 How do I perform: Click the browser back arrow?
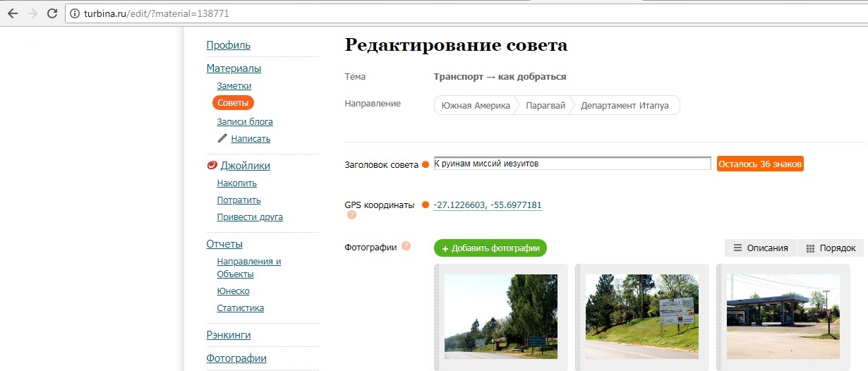[x=13, y=13]
